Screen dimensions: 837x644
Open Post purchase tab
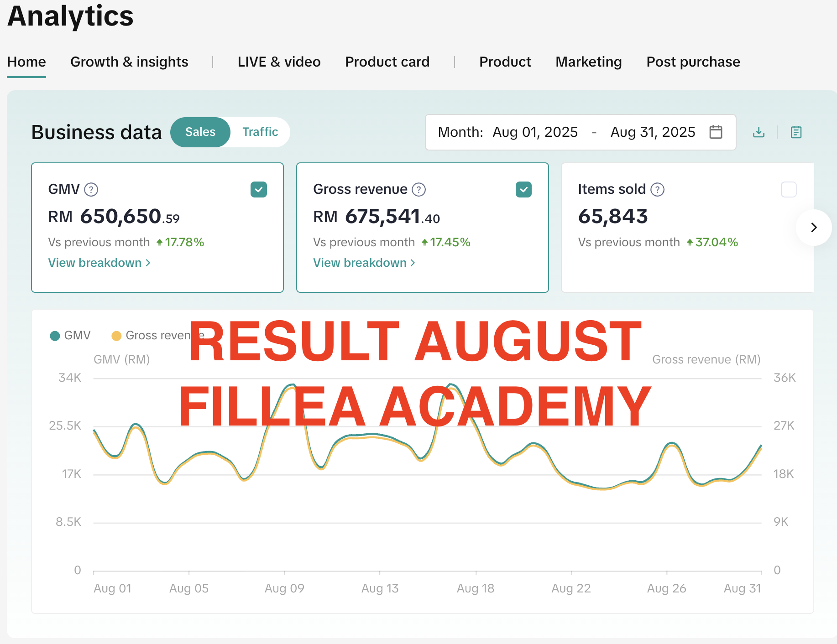point(693,62)
